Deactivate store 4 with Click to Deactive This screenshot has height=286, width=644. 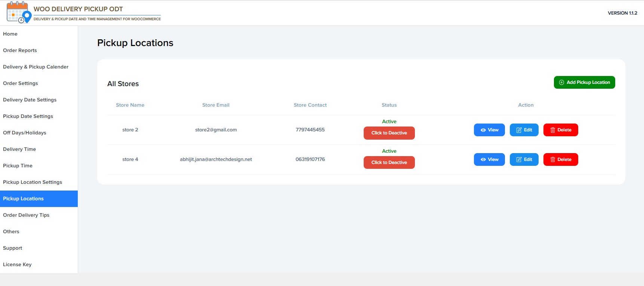pyautogui.click(x=389, y=162)
